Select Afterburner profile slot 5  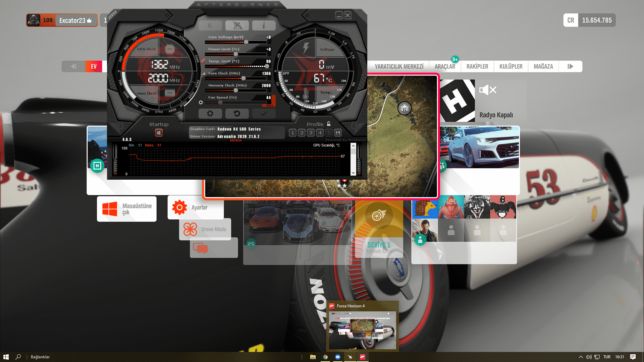tap(329, 133)
